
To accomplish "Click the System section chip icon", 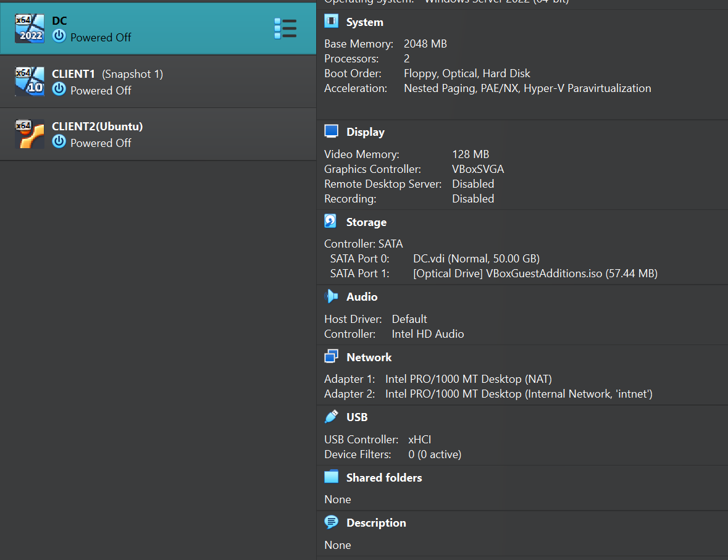I will pyautogui.click(x=331, y=21).
